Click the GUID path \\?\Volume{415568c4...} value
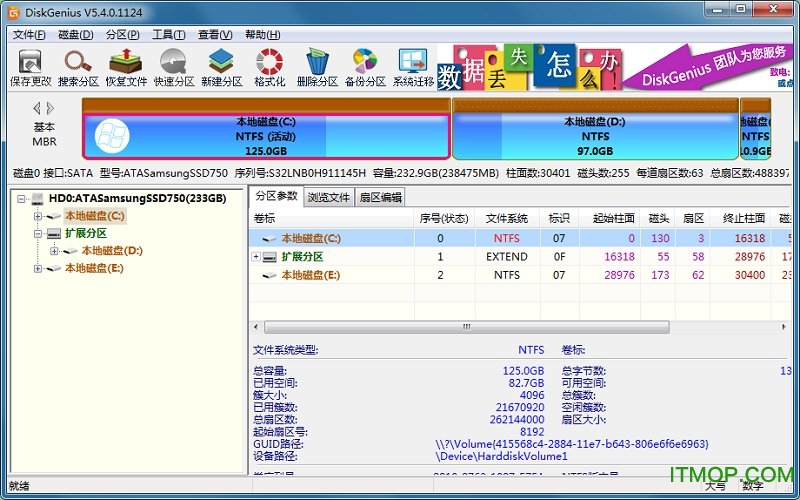This screenshot has height=500, width=800. tap(572, 444)
